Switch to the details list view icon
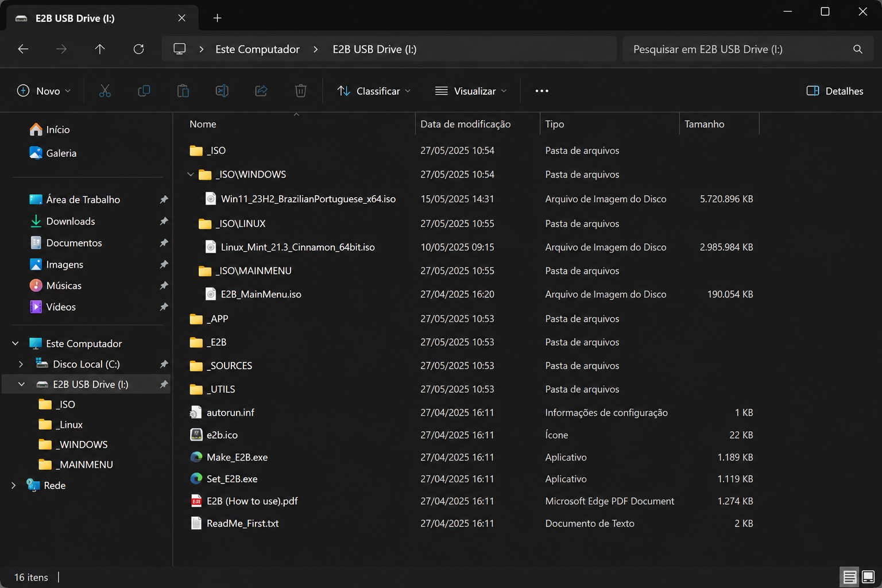Image resolution: width=882 pixels, height=588 pixels. coord(850,577)
